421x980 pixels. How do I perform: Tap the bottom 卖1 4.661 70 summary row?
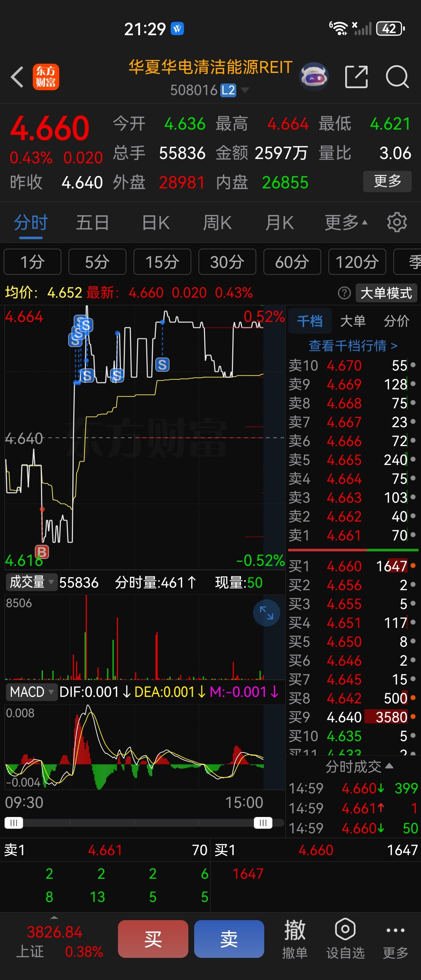coord(105,850)
